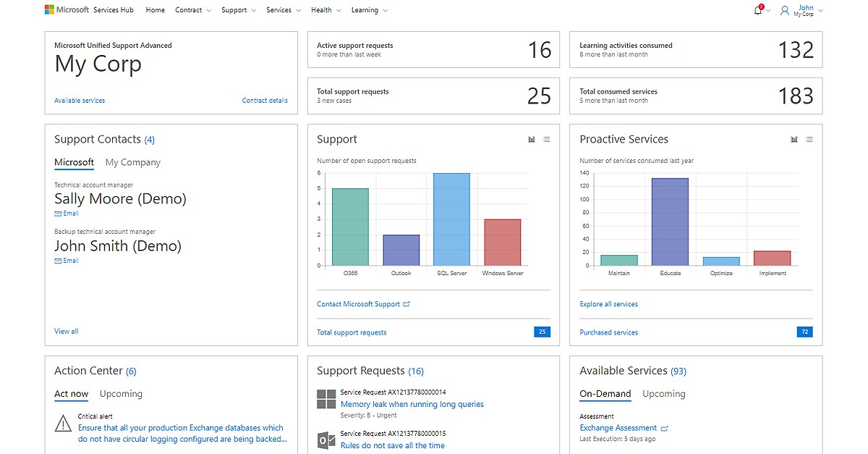868x454 pixels.
Task: Click Outlook icon of rules request
Action: [326, 441]
